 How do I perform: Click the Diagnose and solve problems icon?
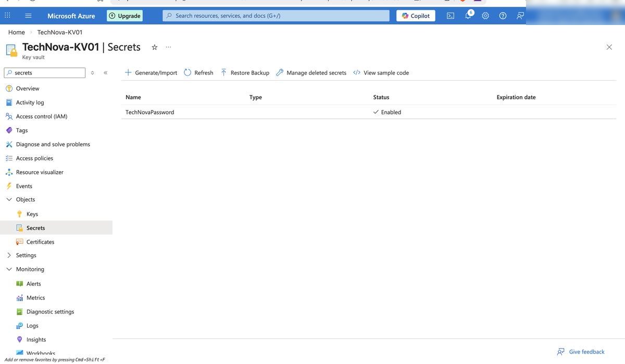point(9,144)
